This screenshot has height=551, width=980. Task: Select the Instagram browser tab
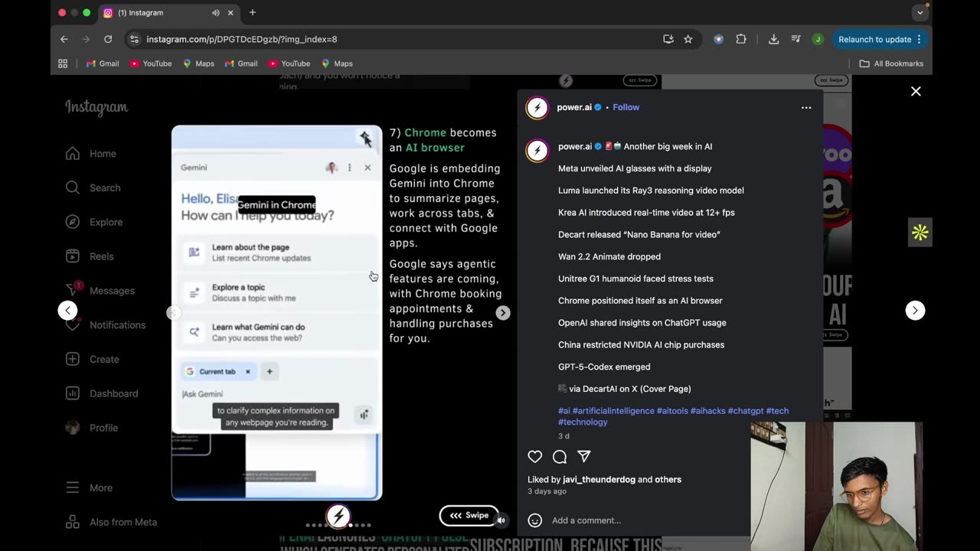pyautogui.click(x=167, y=13)
